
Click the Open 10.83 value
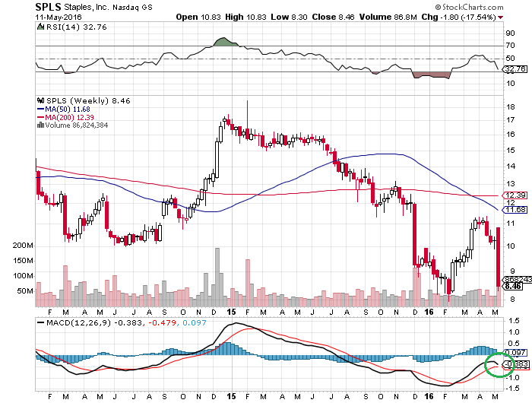[198, 17]
